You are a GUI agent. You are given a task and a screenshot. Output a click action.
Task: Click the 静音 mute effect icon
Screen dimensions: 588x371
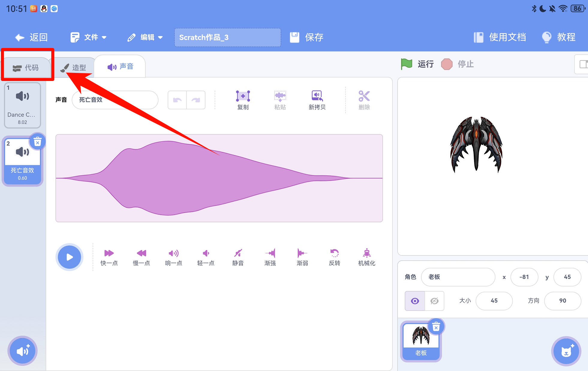coord(238,253)
